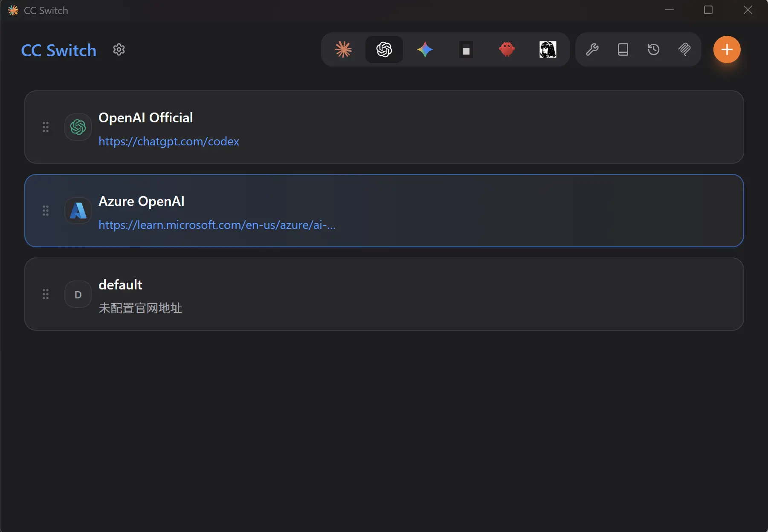
Task: Click the paperclip icon
Action: 684,49
